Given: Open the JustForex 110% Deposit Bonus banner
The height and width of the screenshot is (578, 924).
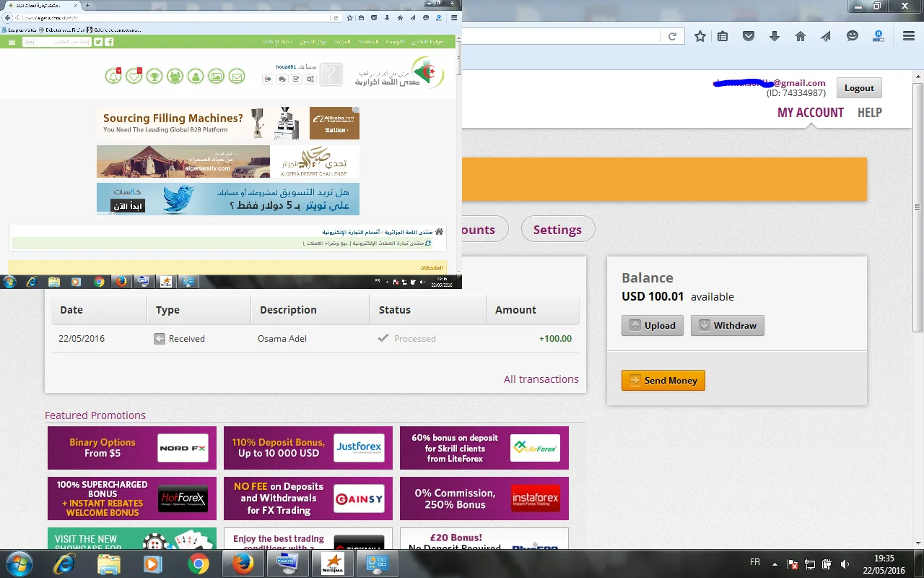Looking at the screenshot, I should tap(308, 448).
